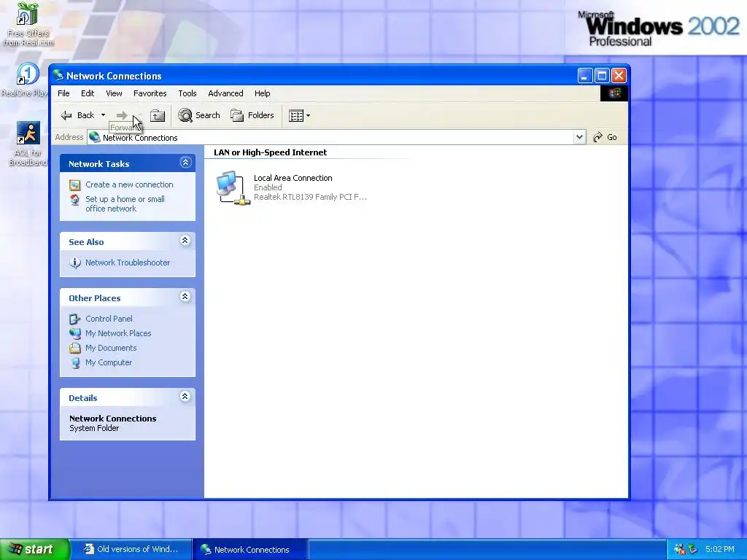Go back using the Back arrow button

(77, 115)
